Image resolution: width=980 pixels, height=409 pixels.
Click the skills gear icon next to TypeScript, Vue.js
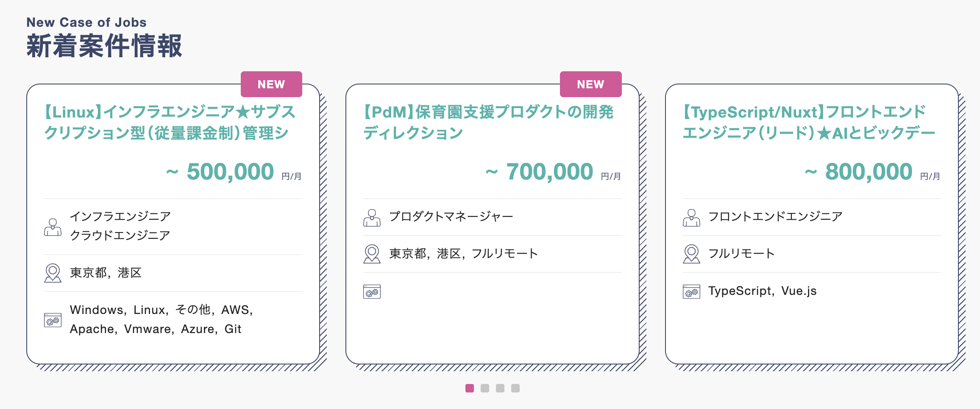691,291
